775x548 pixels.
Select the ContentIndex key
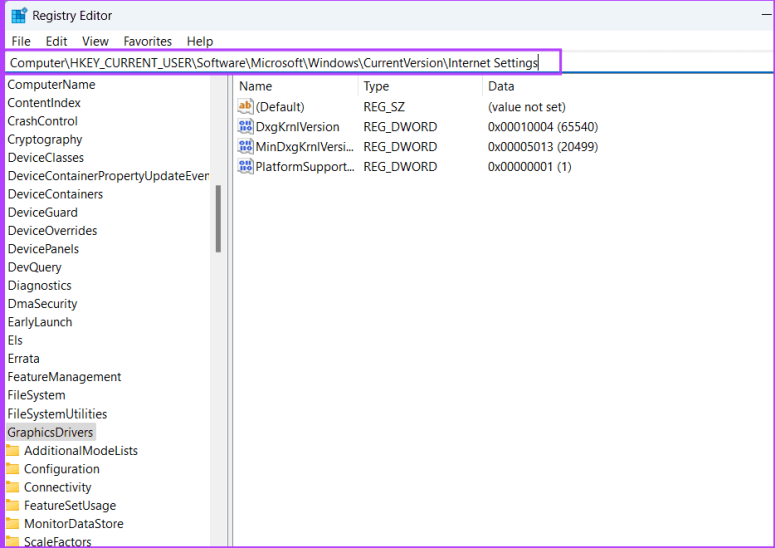(44, 103)
